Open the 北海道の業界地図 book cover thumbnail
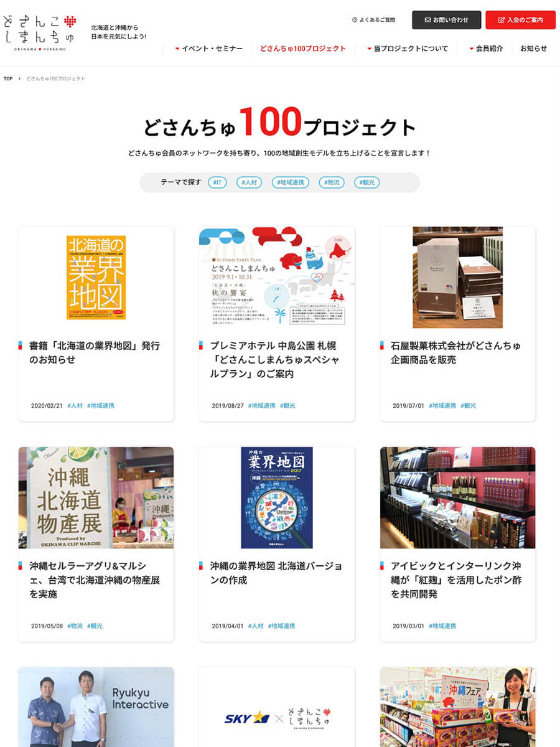 [96, 278]
